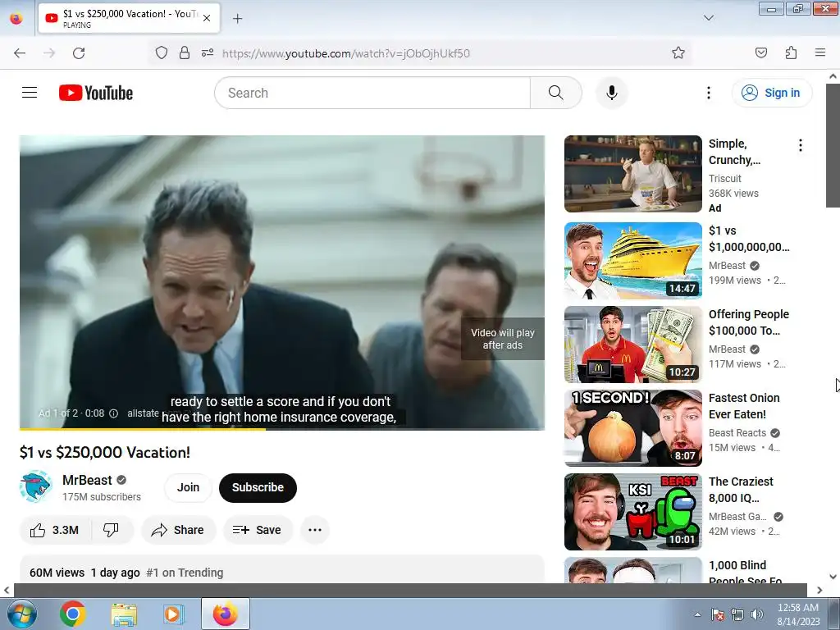Image resolution: width=840 pixels, height=630 pixels.
Task: Open the MrBeast channel name link
Action: point(87,480)
